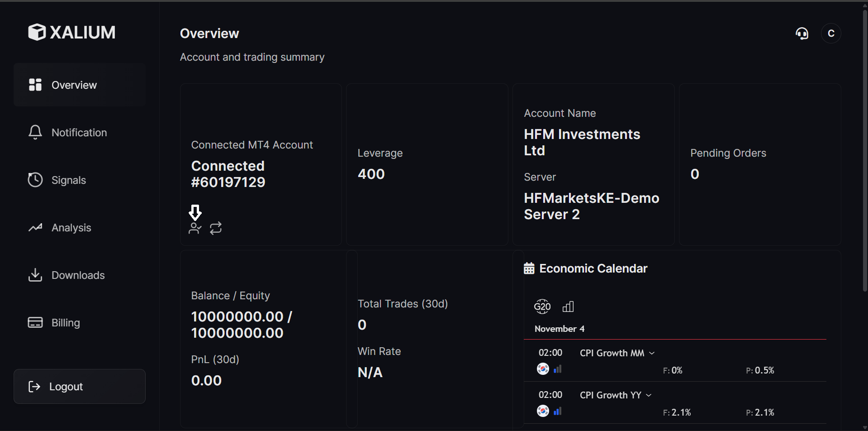Open the Signals clock icon
Viewport: 868px width, 431px height.
35,180
